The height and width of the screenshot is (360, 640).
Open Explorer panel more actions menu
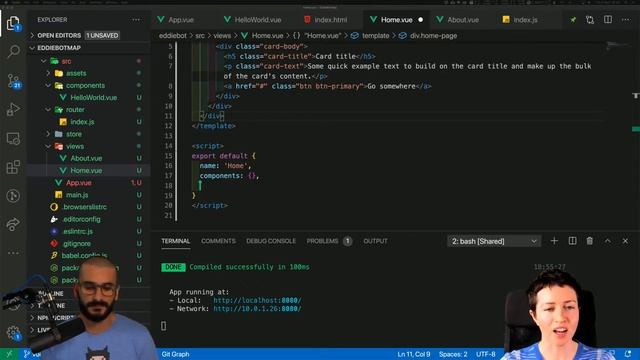pos(136,20)
